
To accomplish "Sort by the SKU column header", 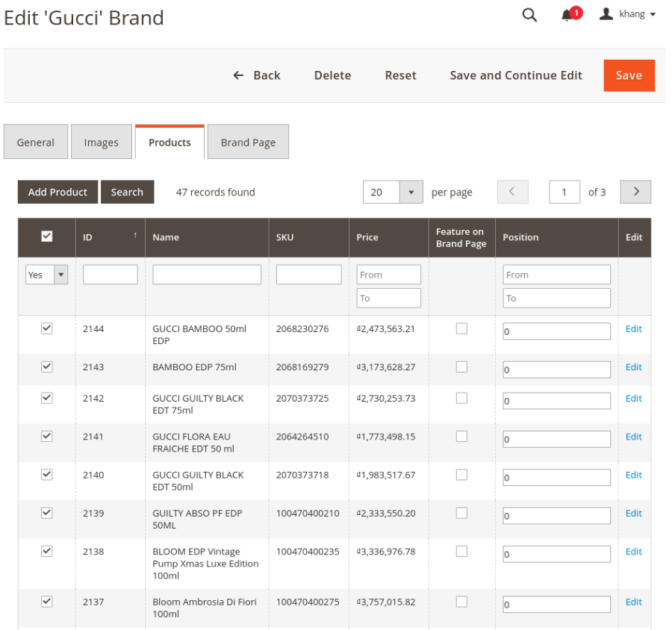I will [308, 237].
